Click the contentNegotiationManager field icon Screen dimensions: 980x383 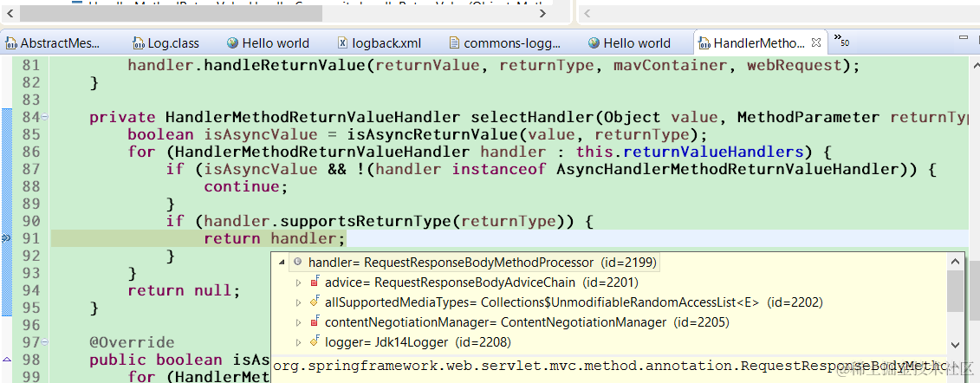coord(315,321)
